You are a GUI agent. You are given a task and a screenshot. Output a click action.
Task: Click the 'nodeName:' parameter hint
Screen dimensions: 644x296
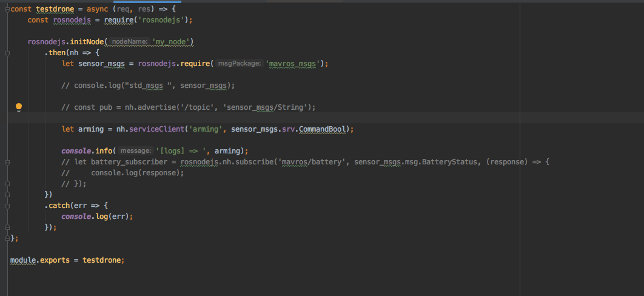[129, 42]
